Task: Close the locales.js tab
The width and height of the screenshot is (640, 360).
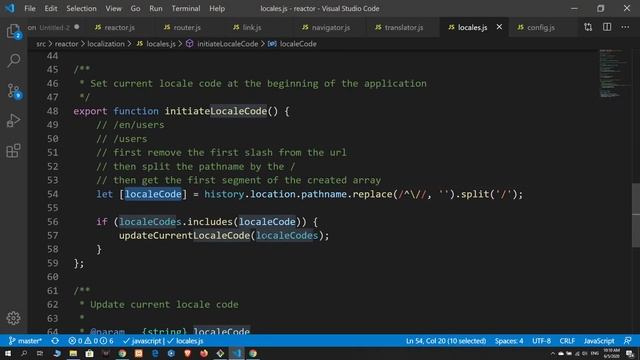Action: [x=499, y=27]
